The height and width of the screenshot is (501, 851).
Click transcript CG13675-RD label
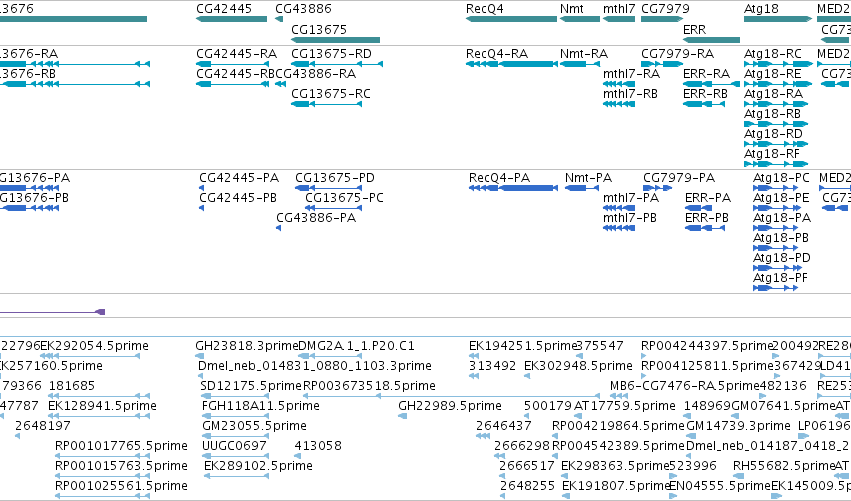(331, 54)
